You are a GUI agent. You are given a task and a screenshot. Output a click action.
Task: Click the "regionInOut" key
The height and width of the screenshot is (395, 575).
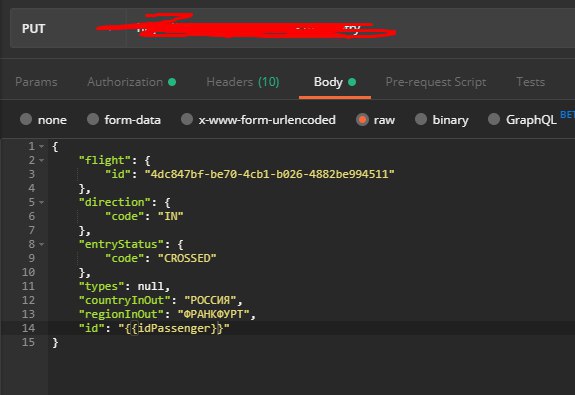coord(121,314)
